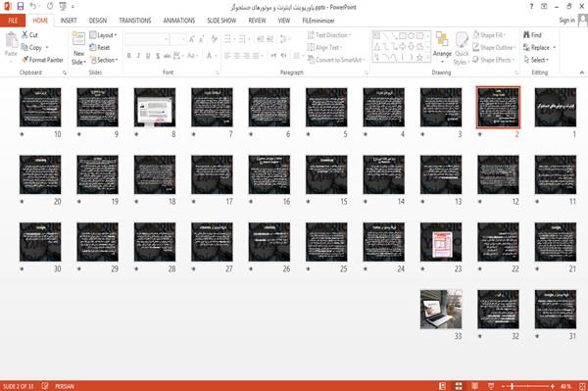Click Convert to SmartArt button

point(335,60)
